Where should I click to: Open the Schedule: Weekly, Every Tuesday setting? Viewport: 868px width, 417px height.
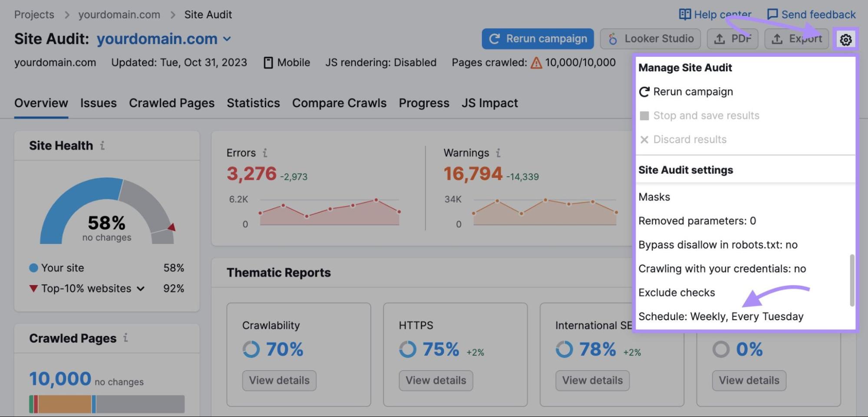coord(721,316)
